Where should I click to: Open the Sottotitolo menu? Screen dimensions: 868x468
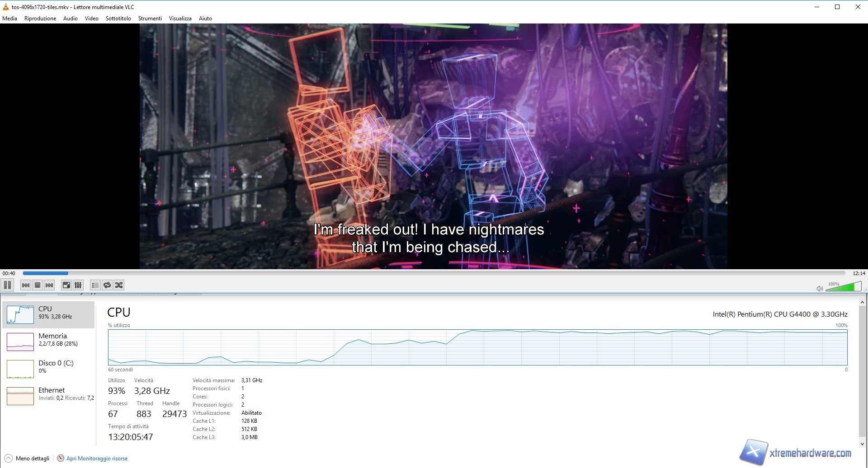(118, 19)
